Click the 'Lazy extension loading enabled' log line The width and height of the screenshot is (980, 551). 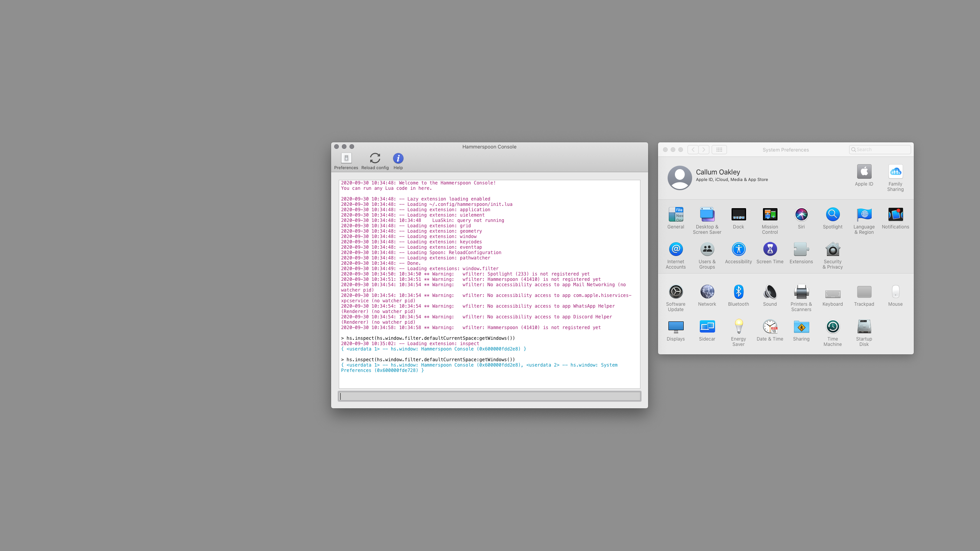[416, 199]
